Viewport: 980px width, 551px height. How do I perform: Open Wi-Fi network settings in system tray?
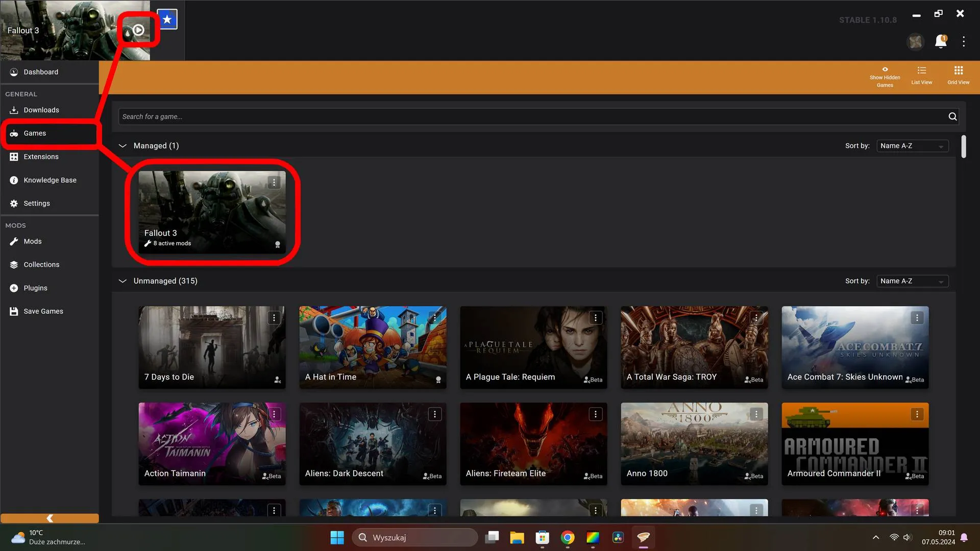[x=894, y=537]
